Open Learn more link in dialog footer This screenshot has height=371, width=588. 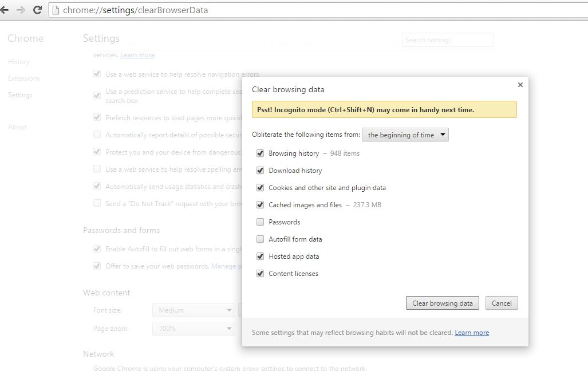click(x=472, y=333)
